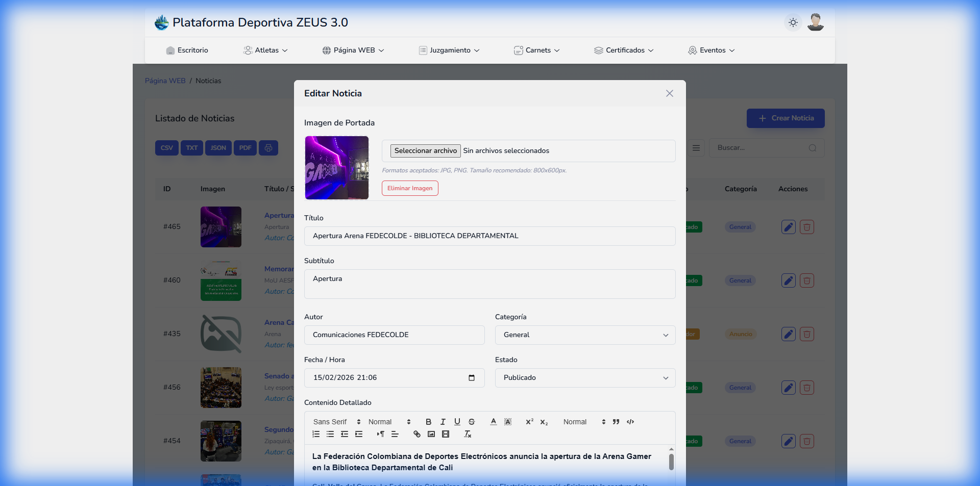Screen dimensions: 980x486
Task: Toggle bold formatting in the editor
Action: tap(428, 422)
